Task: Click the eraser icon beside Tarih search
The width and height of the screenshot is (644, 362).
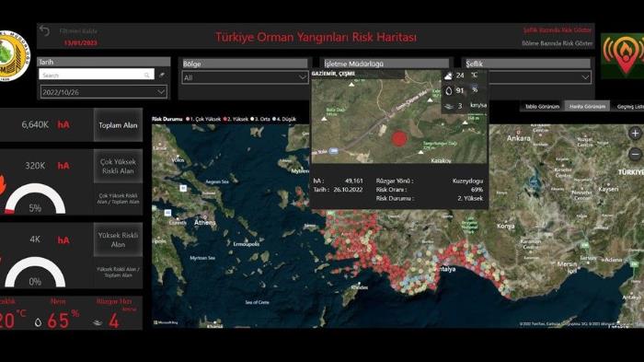Action: coord(162,75)
